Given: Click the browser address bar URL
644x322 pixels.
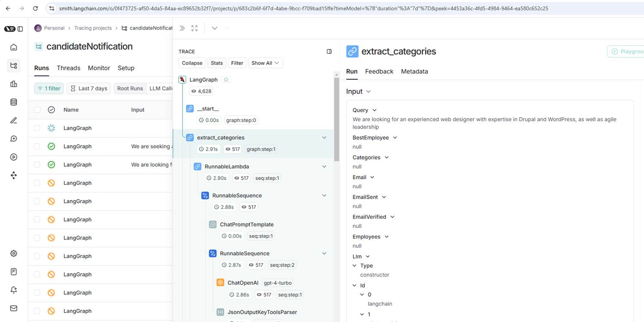Looking at the screenshot, I should pos(303,8).
